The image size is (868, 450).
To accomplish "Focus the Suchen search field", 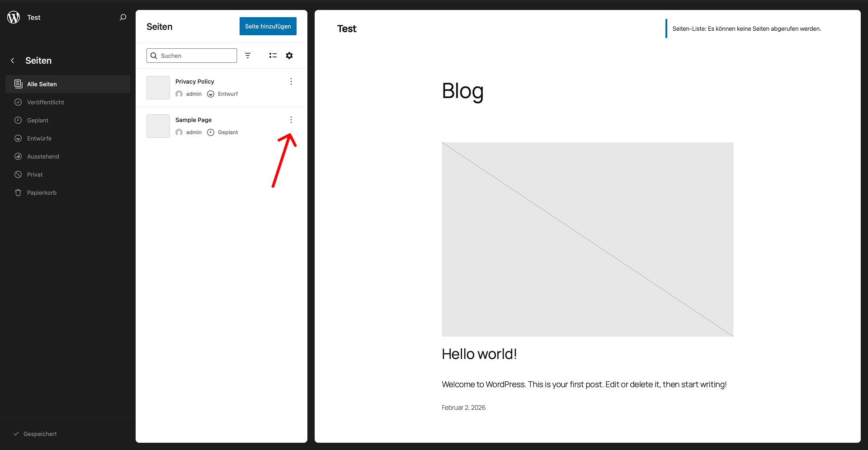I will pos(192,56).
